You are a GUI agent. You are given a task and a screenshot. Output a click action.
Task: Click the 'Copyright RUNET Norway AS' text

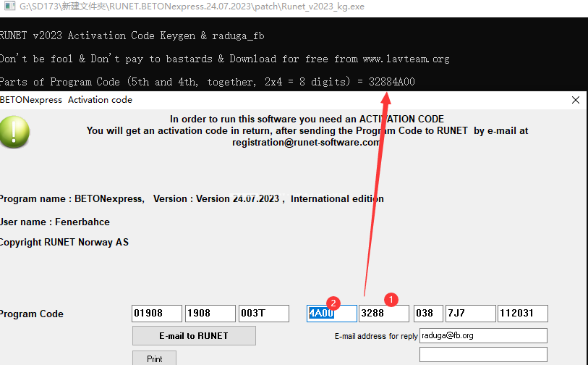64,242
